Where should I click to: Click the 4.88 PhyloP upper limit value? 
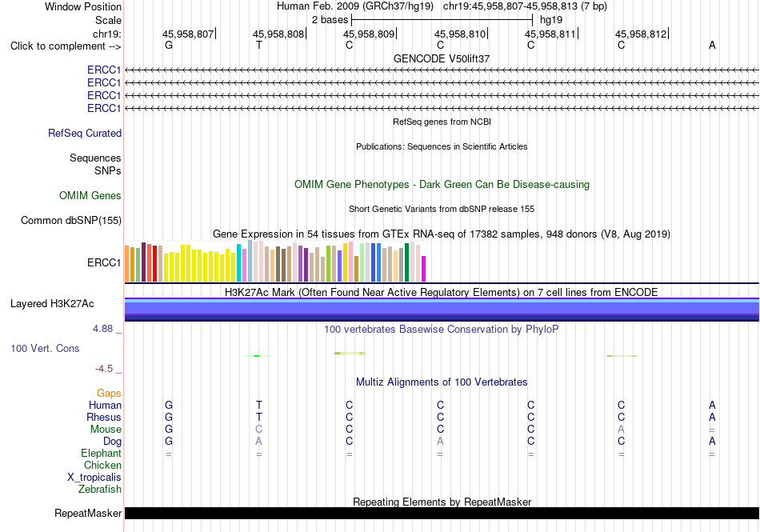click(x=102, y=329)
